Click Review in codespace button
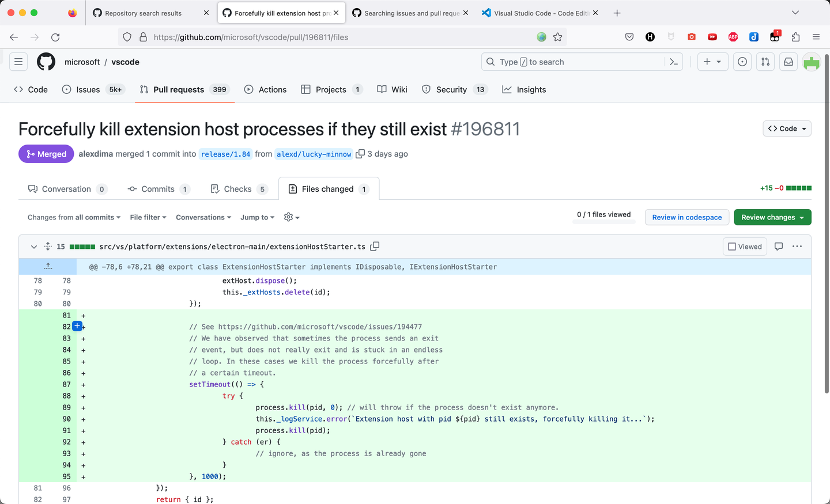This screenshot has height=504, width=830. [687, 217]
